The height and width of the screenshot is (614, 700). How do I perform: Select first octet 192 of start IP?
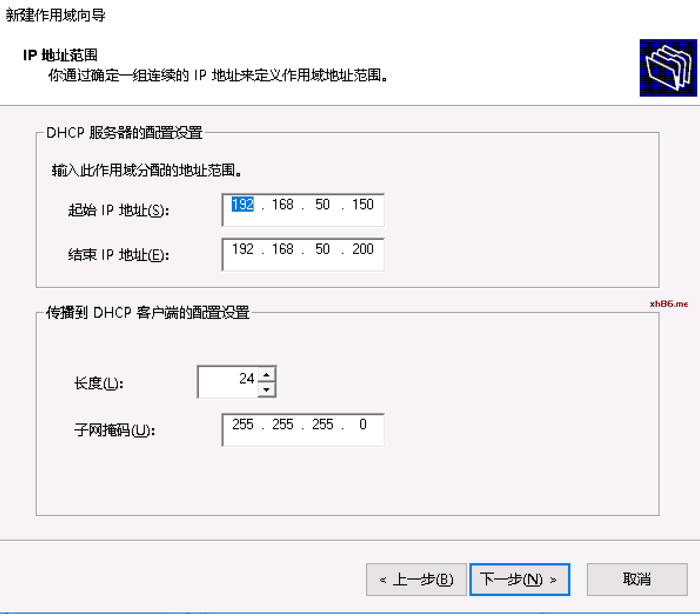pos(243,204)
